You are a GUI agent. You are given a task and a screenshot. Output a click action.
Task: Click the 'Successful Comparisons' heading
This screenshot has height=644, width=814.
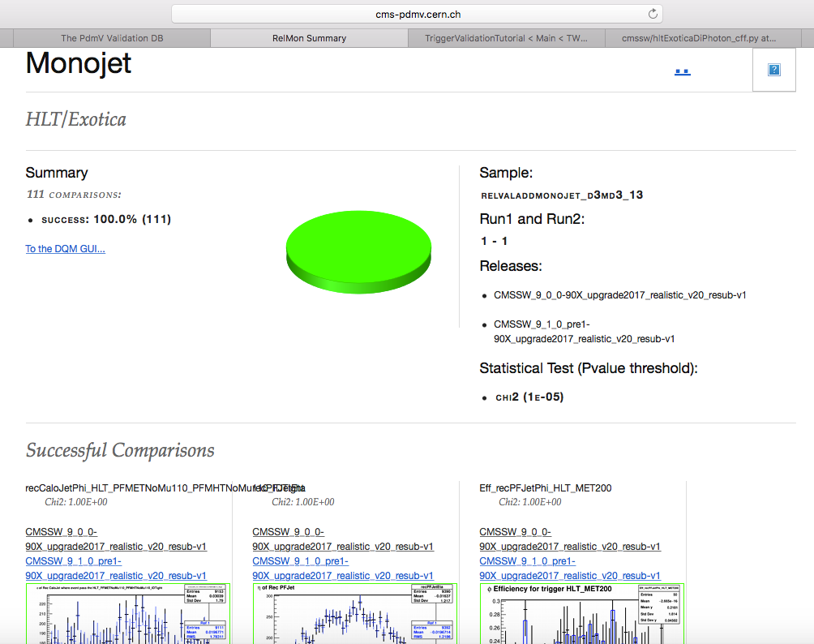pos(120,450)
